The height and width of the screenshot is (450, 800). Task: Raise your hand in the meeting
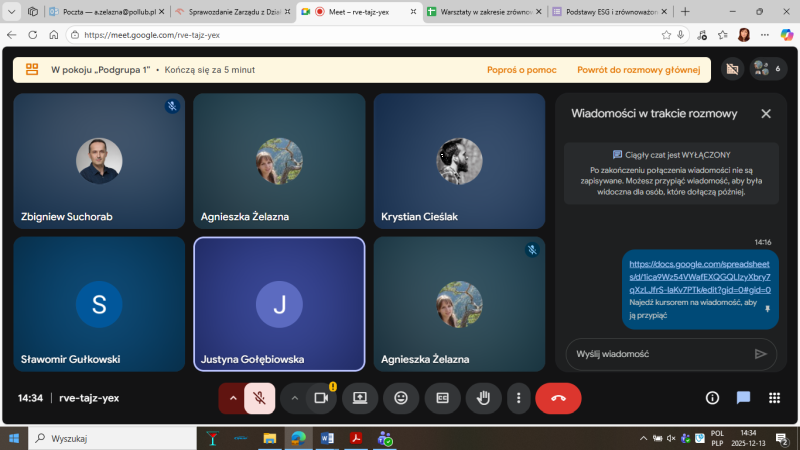click(484, 397)
